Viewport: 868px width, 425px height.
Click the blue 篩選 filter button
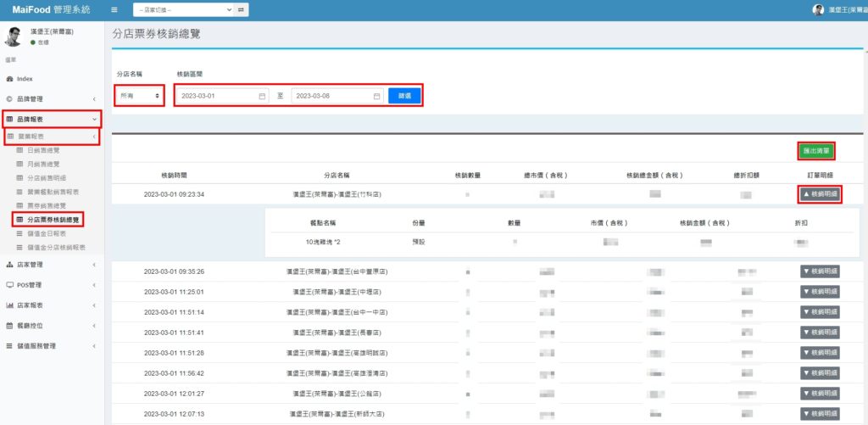(404, 96)
